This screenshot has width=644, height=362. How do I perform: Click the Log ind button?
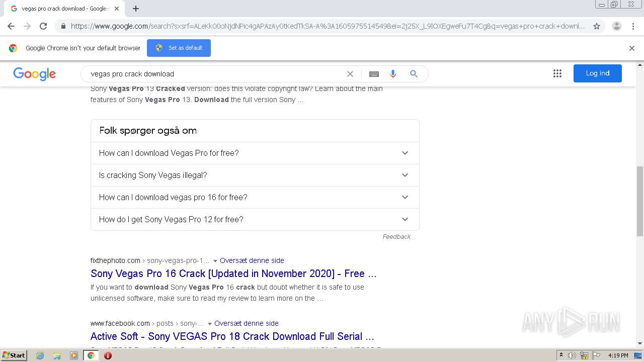click(598, 73)
